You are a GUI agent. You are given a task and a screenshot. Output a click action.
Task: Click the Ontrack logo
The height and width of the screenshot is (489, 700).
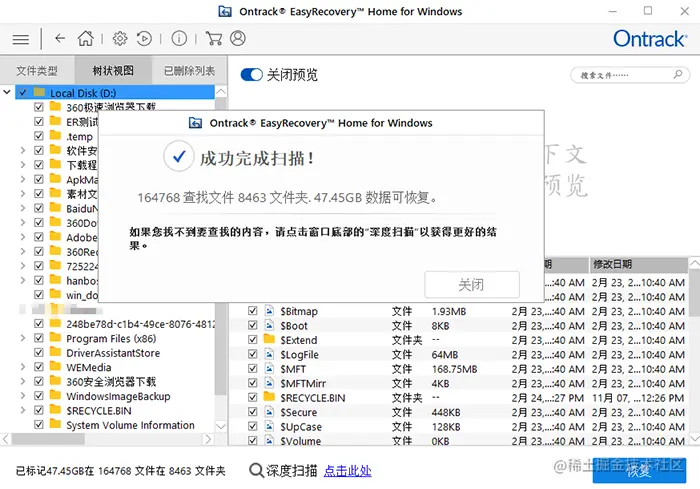coord(650,39)
